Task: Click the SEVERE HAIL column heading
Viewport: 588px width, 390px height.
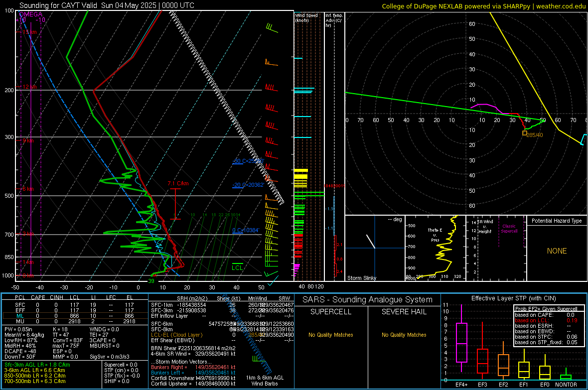Action: point(404,312)
